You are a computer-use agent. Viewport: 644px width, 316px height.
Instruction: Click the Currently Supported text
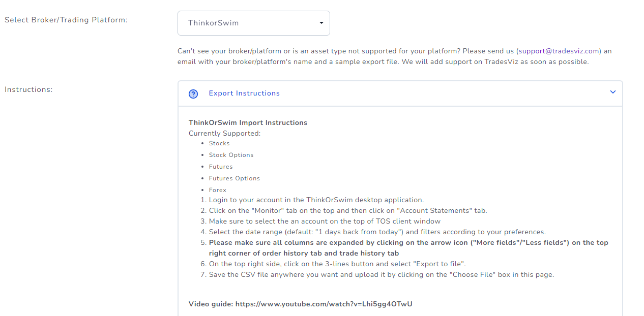tap(224, 134)
